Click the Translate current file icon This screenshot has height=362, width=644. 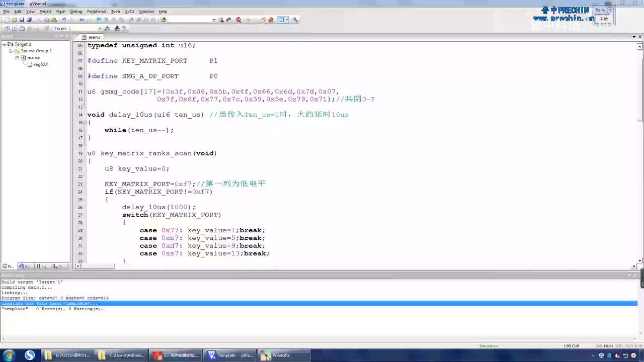[7, 28]
